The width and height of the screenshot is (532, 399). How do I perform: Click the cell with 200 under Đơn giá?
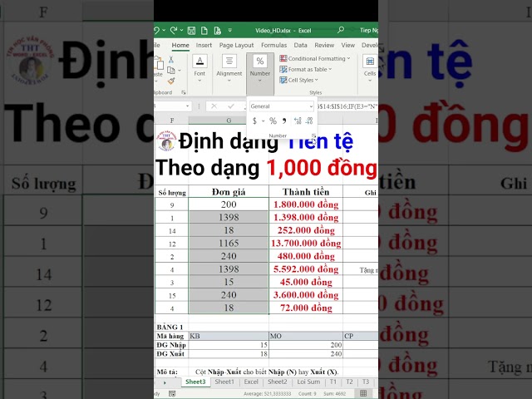pyautogui.click(x=229, y=204)
